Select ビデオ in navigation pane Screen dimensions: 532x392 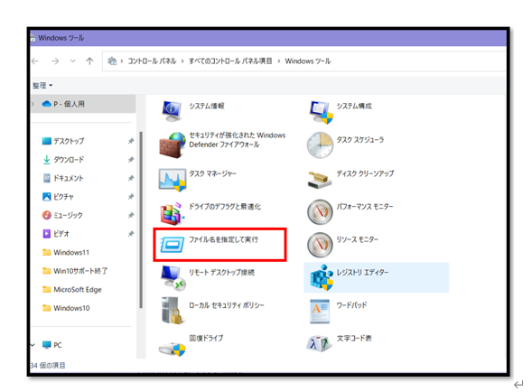click(x=61, y=234)
